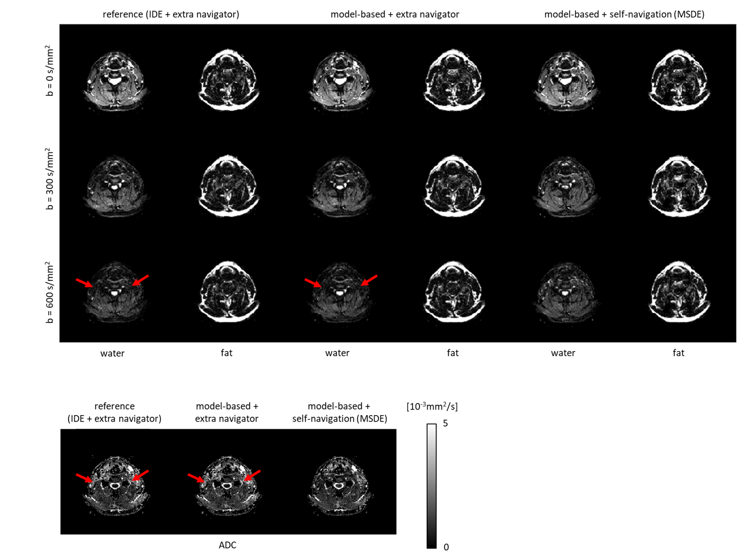Click the top heading 'model-based + extra navigator'

point(395,15)
